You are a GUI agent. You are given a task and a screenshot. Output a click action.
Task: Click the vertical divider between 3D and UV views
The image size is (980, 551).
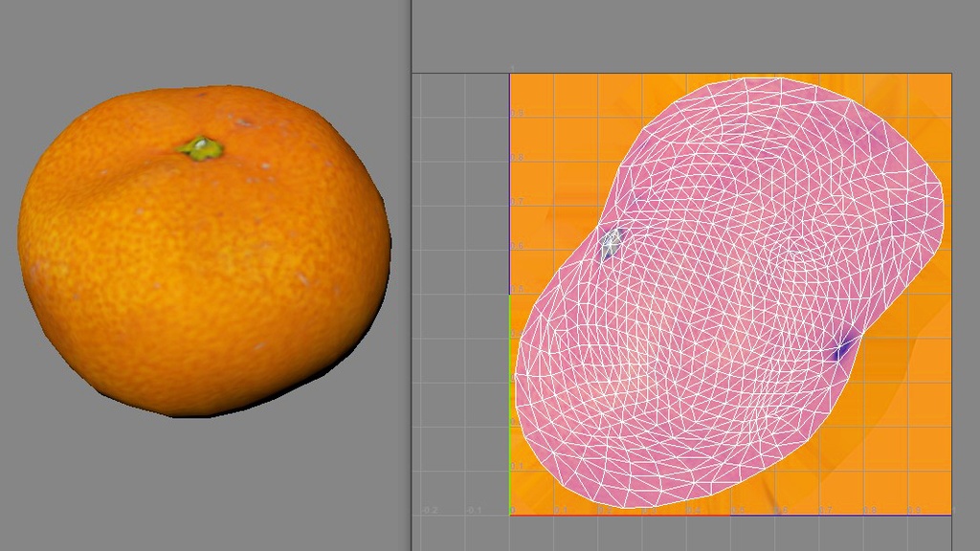pyautogui.click(x=411, y=275)
